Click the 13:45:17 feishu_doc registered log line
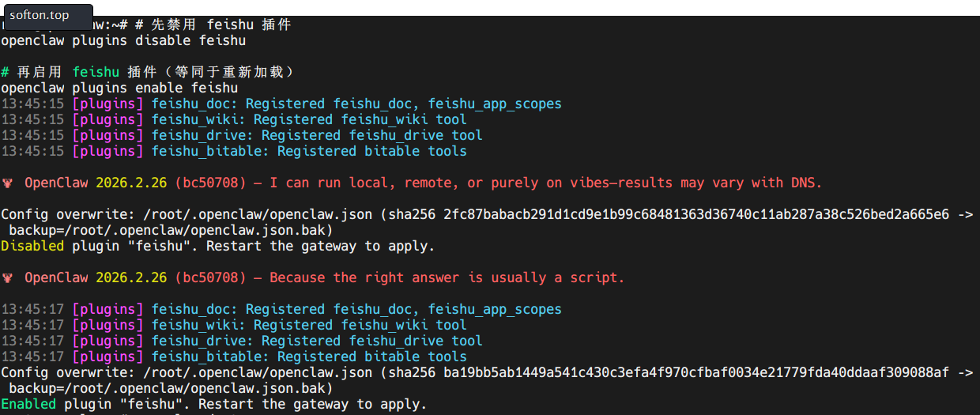Image resolution: width=980 pixels, height=415 pixels. [281, 309]
